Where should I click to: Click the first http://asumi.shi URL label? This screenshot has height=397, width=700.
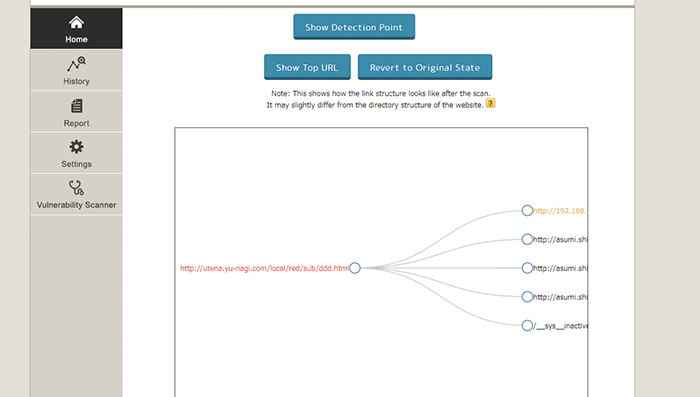tap(560, 240)
